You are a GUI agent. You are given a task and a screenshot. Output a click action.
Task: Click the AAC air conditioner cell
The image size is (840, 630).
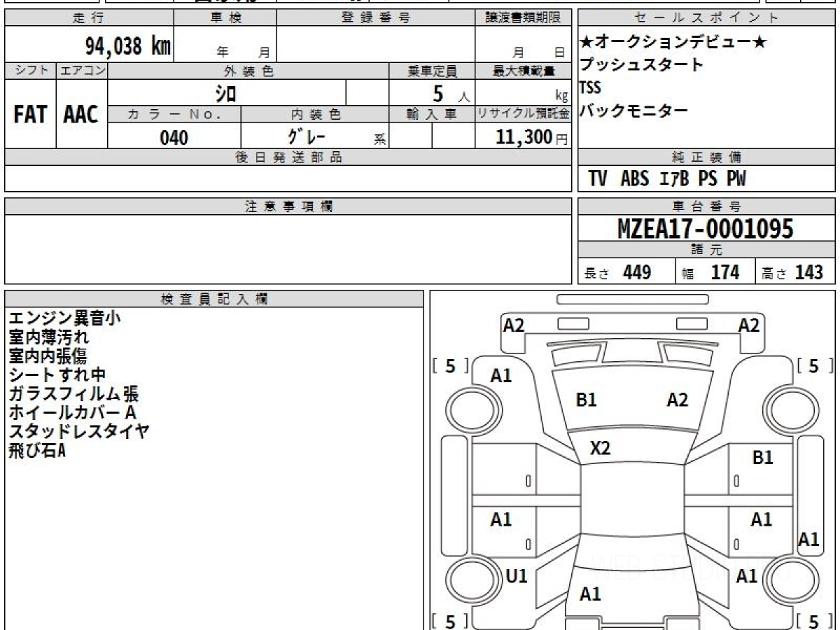(x=81, y=114)
